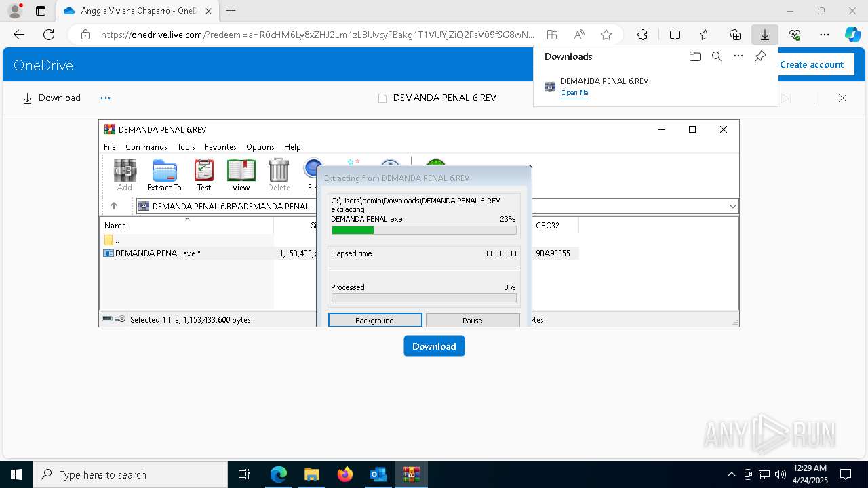Pin the Downloads panel
Viewport: 868px width, 488px height.
(x=760, y=56)
